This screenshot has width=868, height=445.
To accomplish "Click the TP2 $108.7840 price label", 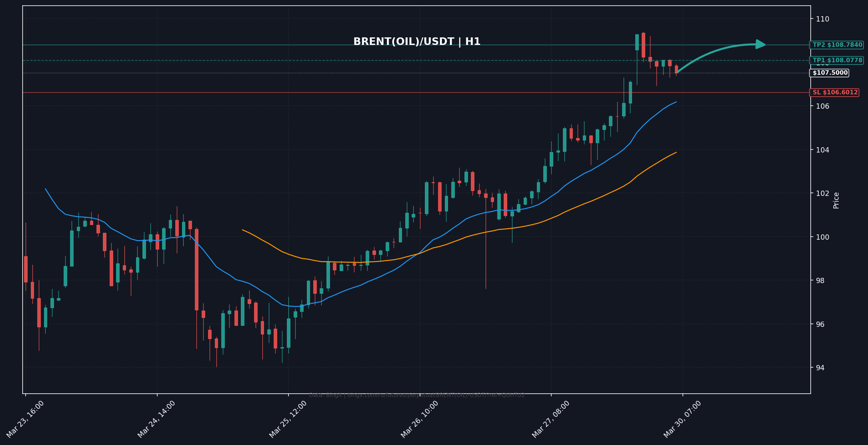I will pos(837,45).
